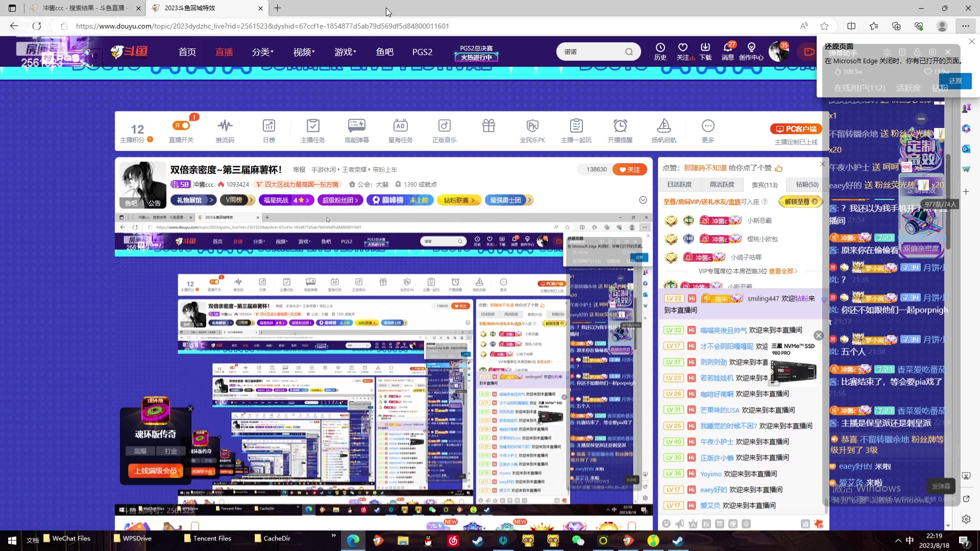The height and width of the screenshot is (551, 980).
Task: Click the 正版音乐 licensed music icon
Action: pos(444,130)
